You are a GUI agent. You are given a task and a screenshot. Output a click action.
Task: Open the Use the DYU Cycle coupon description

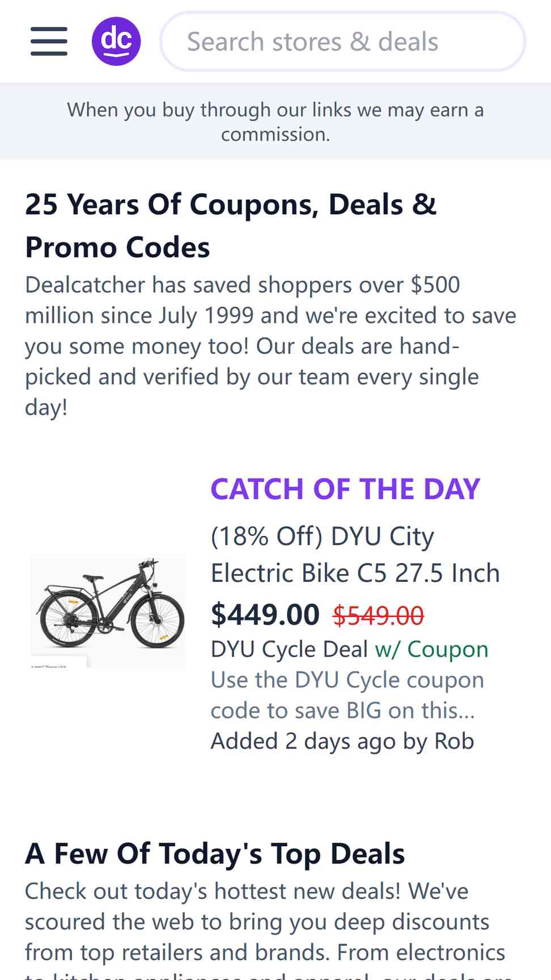click(x=347, y=695)
